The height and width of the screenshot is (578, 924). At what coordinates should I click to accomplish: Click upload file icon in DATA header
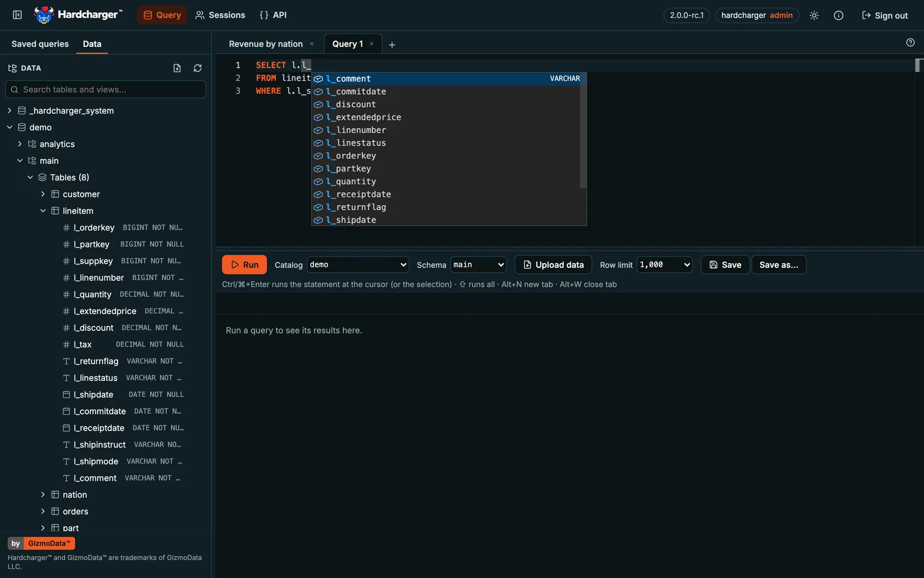coord(177,68)
